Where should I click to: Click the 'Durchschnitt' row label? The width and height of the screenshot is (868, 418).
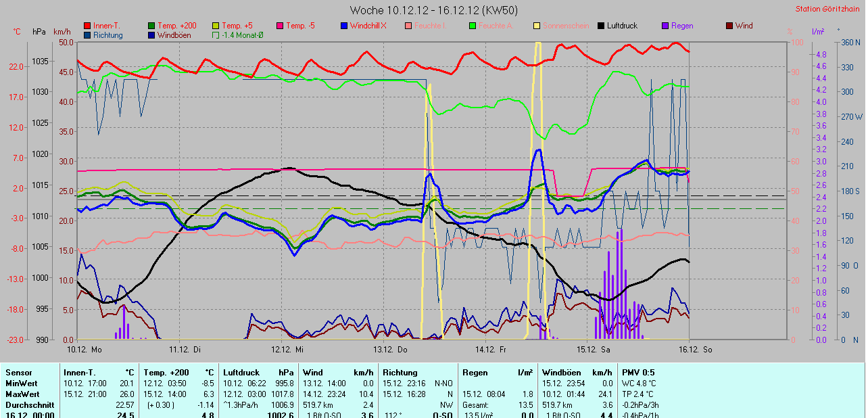[28, 404]
